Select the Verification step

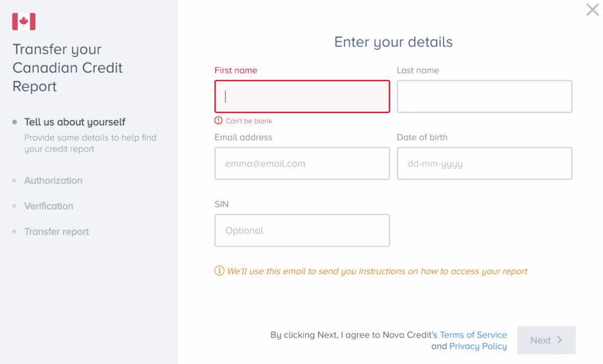[x=49, y=206]
